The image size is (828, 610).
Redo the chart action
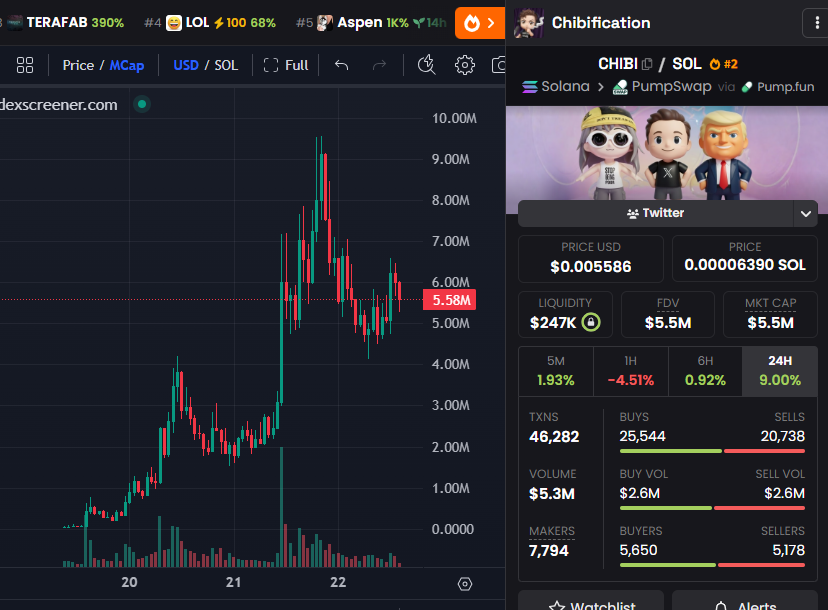pos(379,65)
